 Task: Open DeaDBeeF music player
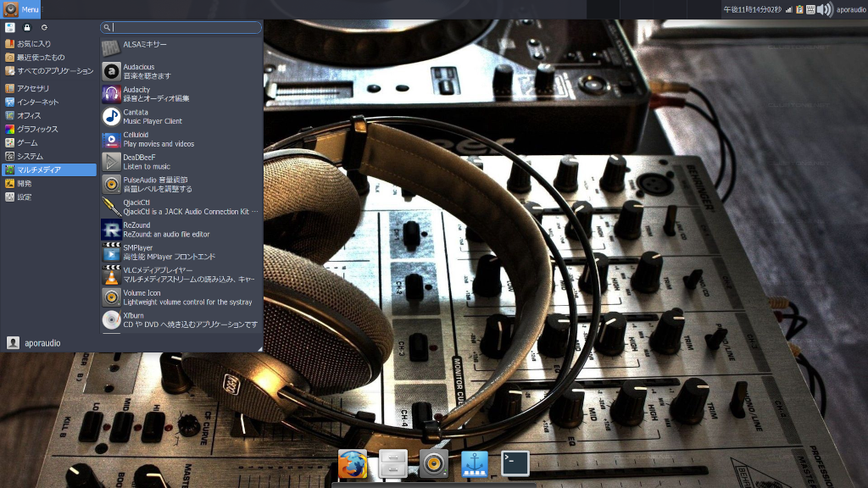[x=181, y=162]
